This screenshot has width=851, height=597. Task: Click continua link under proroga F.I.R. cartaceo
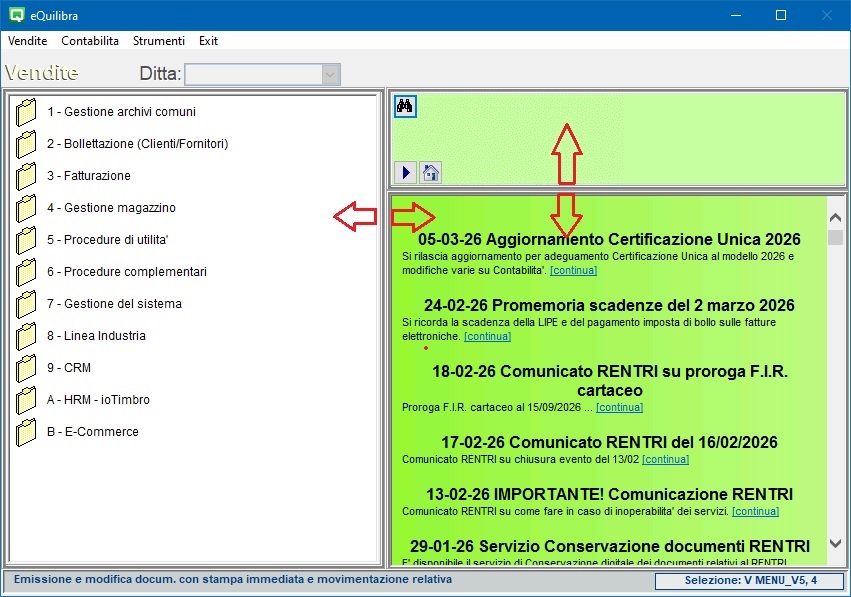619,407
